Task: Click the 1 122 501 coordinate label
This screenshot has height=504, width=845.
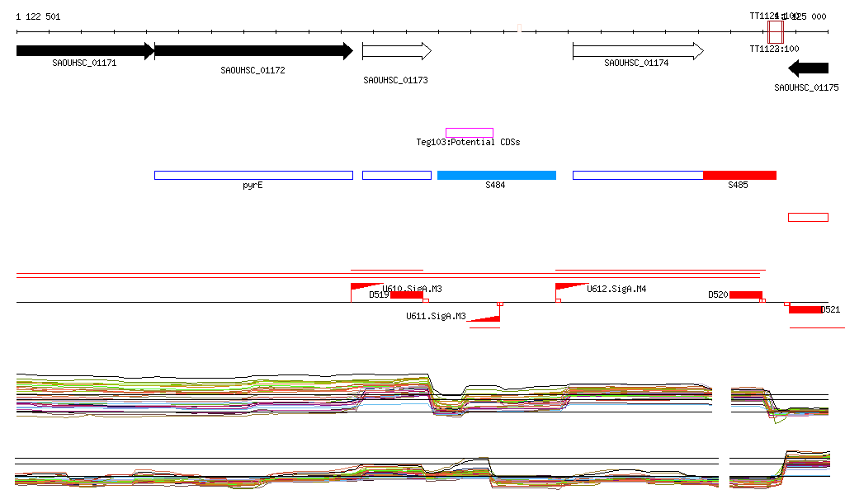Action: pos(38,16)
